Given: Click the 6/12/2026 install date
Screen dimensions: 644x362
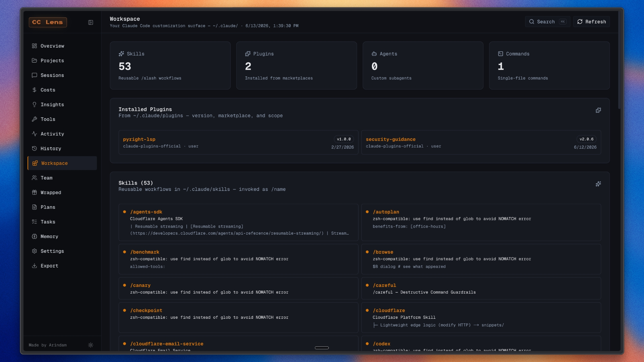Looking at the screenshot, I should (585, 147).
